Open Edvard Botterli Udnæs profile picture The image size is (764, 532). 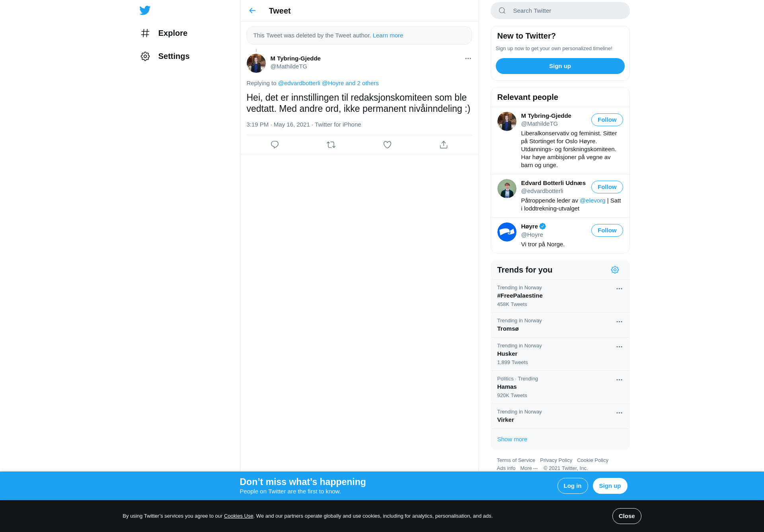click(507, 189)
